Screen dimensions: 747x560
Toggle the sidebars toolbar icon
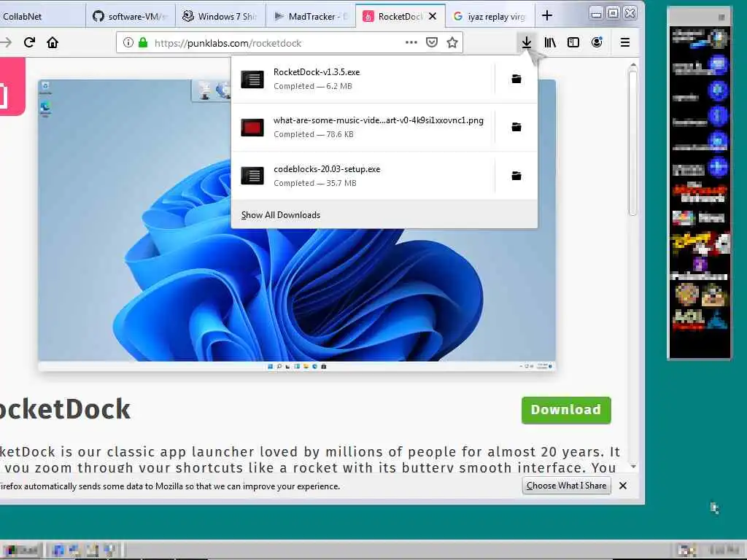(x=573, y=43)
